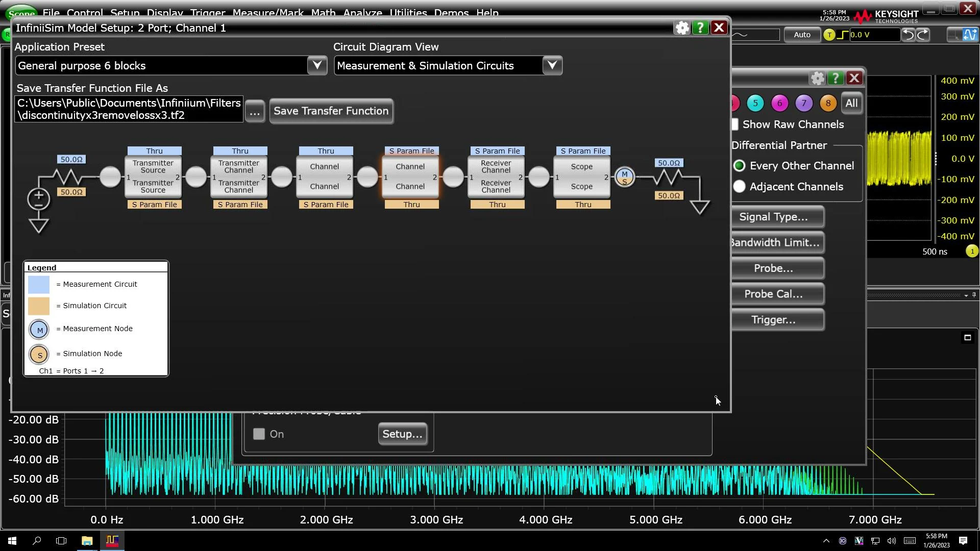Image resolution: width=980 pixels, height=551 pixels.
Task: Click the voltage source symbol in circuit
Action: point(39,199)
